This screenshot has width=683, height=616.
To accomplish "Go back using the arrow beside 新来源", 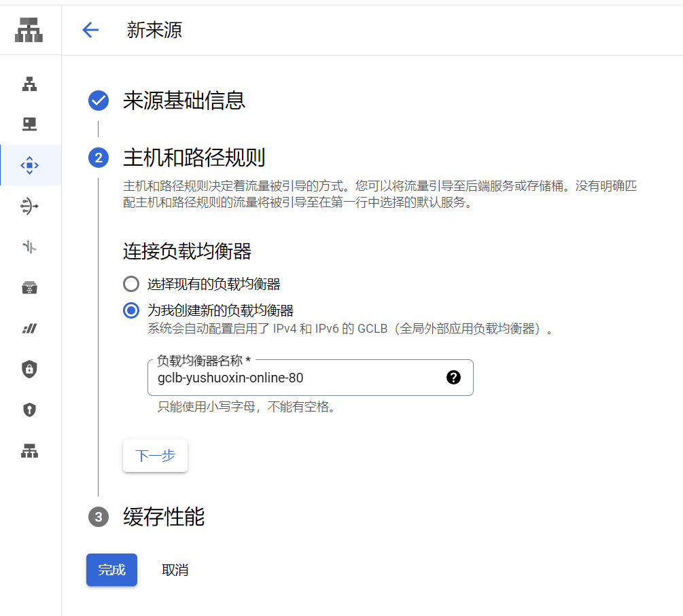I will [x=90, y=30].
